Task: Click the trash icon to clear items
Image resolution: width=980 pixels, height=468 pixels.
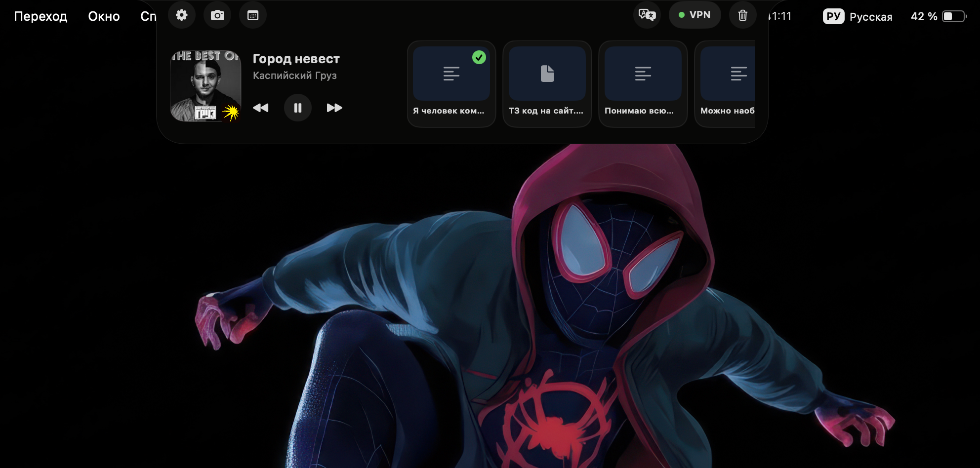Action: (743, 15)
